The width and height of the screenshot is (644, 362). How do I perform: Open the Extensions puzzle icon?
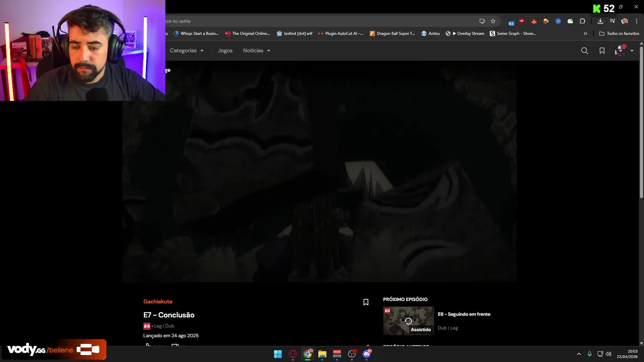tap(583, 21)
